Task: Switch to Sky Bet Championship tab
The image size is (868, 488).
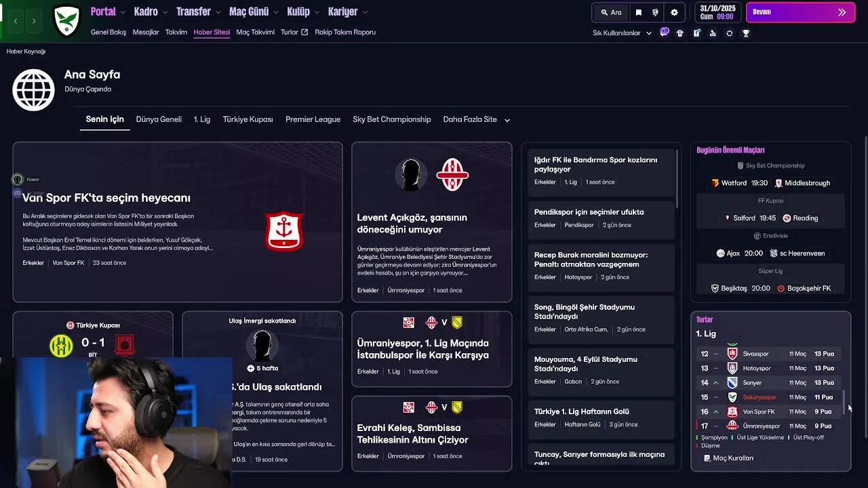Action: tap(391, 119)
